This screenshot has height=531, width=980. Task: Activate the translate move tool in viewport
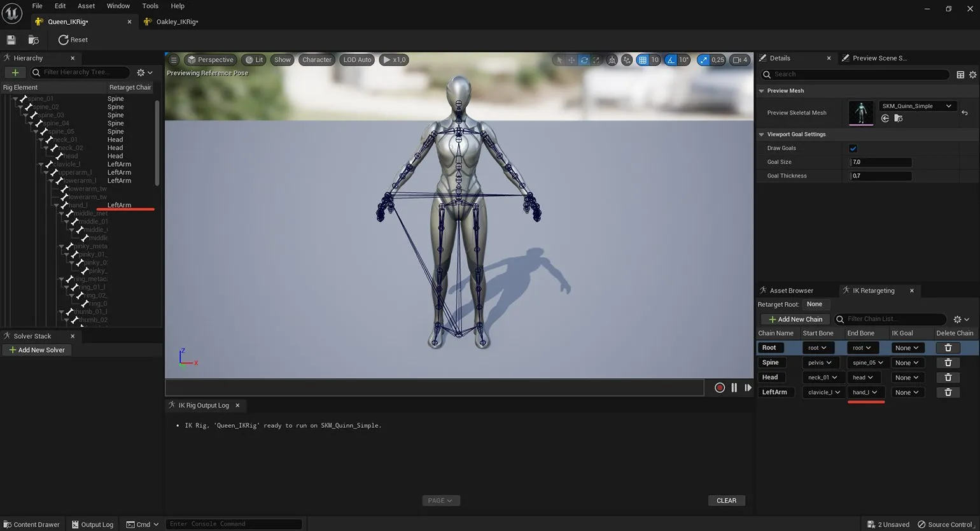click(x=571, y=60)
